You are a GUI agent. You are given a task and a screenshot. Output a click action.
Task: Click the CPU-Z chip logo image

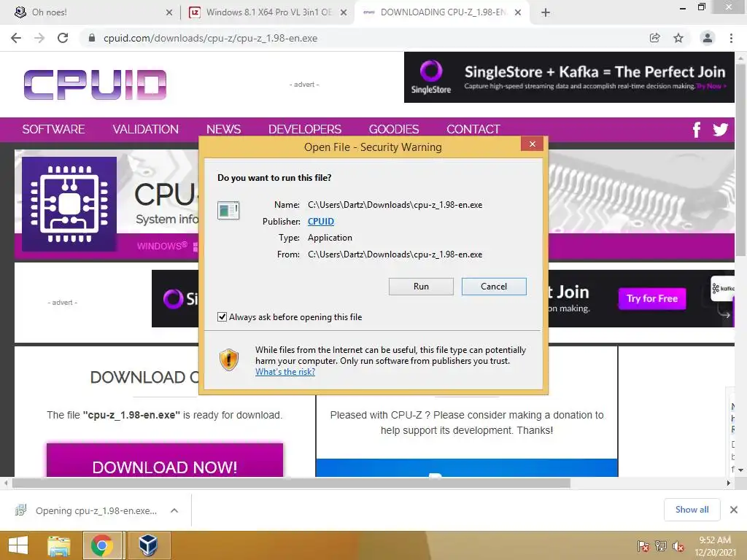pos(69,204)
